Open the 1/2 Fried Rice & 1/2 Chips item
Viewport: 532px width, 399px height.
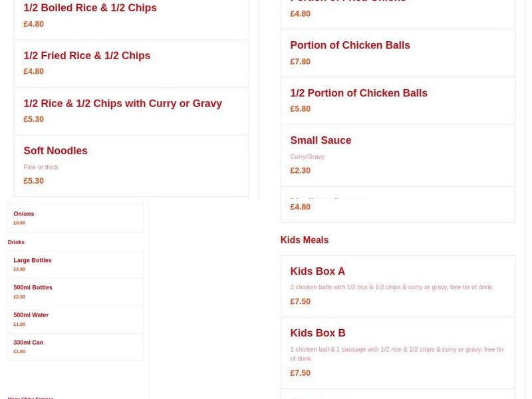click(x=86, y=56)
